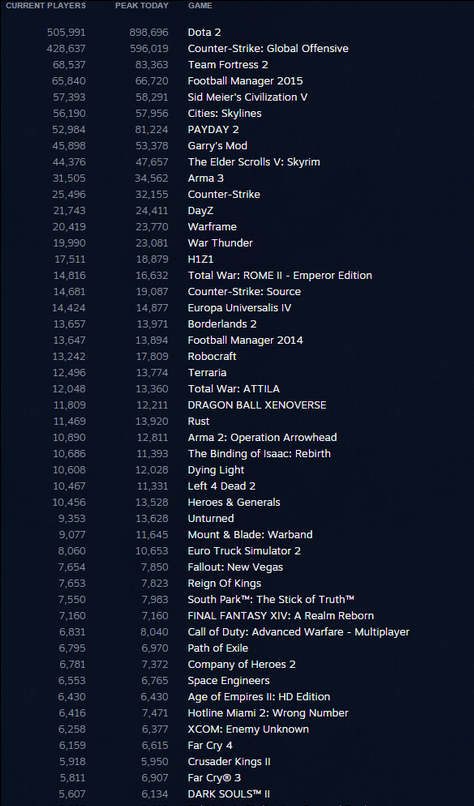Open Left 4 Dead 2 entry
The image size is (474, 806).
tap(222, 486)
